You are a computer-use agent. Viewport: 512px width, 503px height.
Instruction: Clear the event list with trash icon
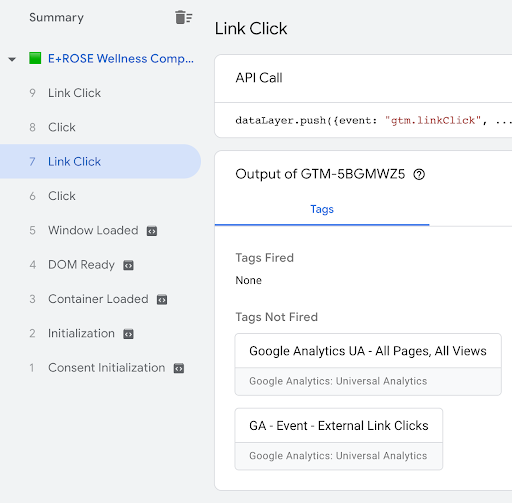pyautogui.click(x=183, y=17)
